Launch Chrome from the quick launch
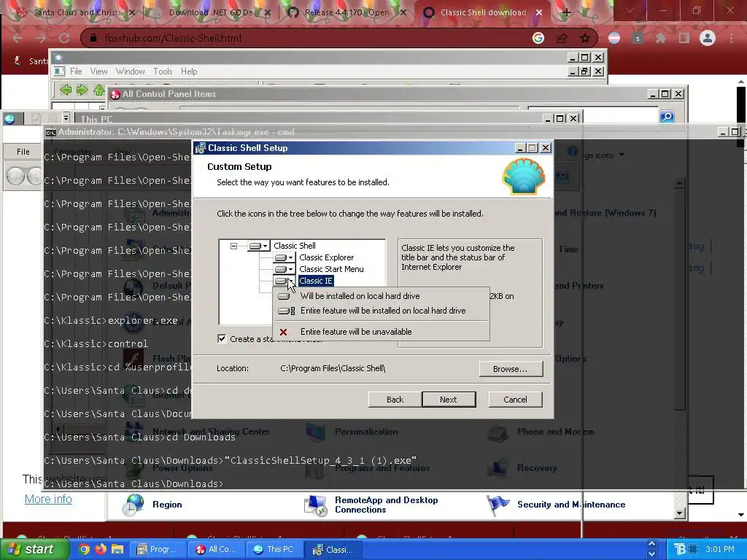 pos(84,549)
